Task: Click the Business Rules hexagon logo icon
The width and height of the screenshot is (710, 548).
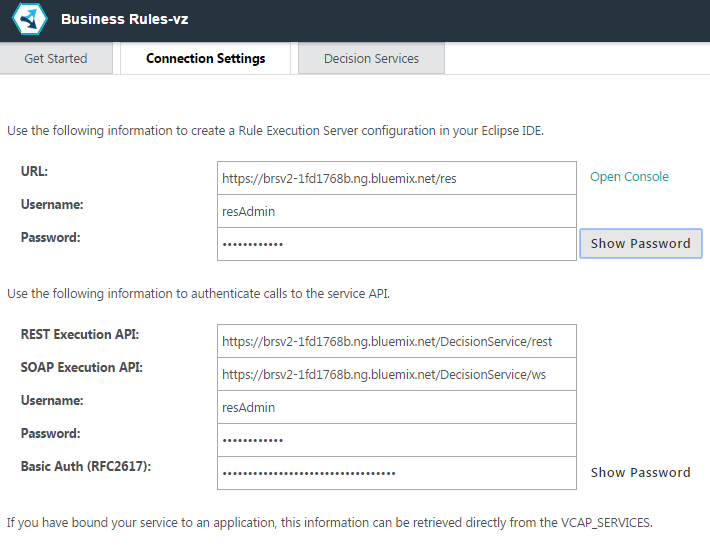Action: 29,19
